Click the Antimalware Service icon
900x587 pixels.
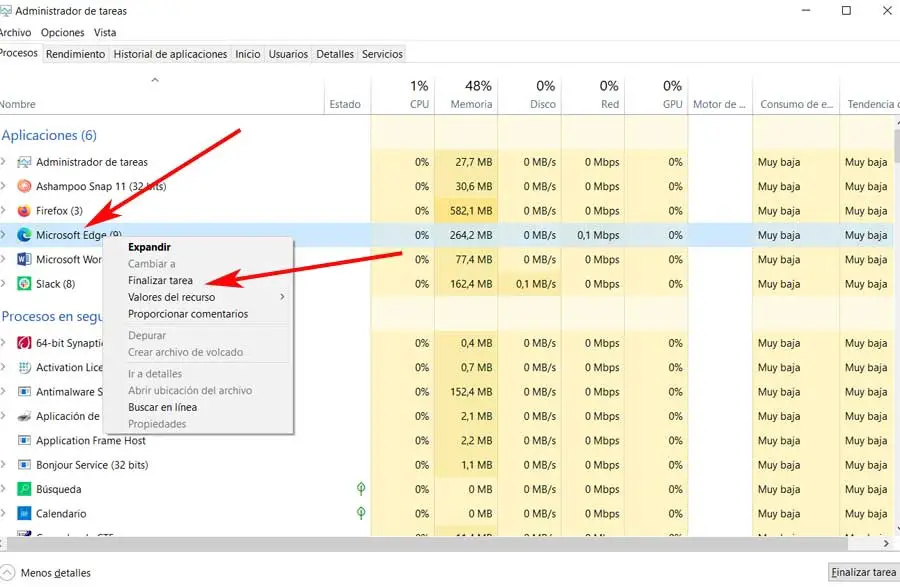(24, 392)
